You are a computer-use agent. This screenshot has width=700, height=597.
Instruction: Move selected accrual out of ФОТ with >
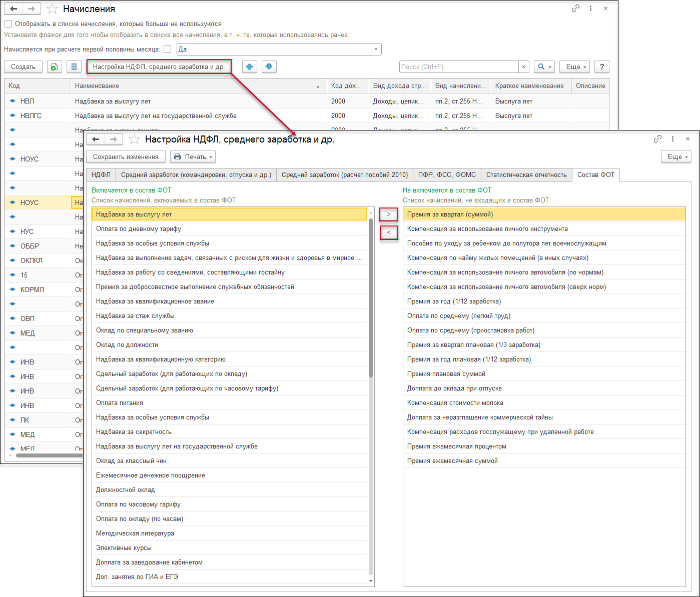point(389,214)
